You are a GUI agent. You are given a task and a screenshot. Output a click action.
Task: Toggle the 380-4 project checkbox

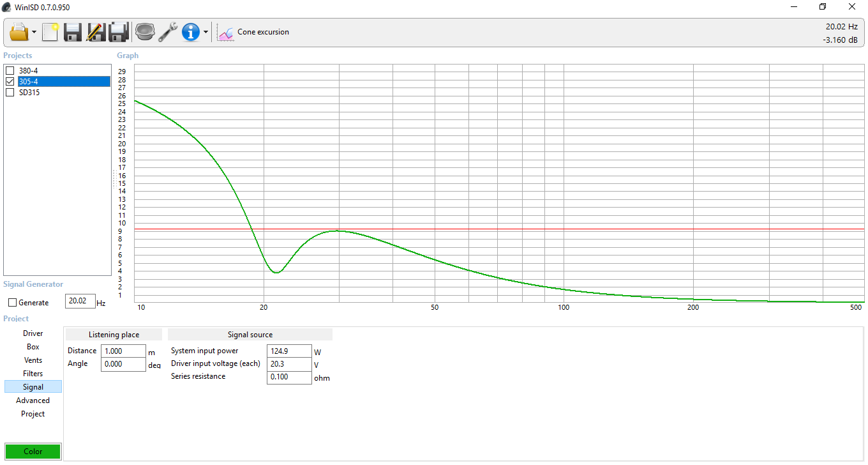coord(10,70)
